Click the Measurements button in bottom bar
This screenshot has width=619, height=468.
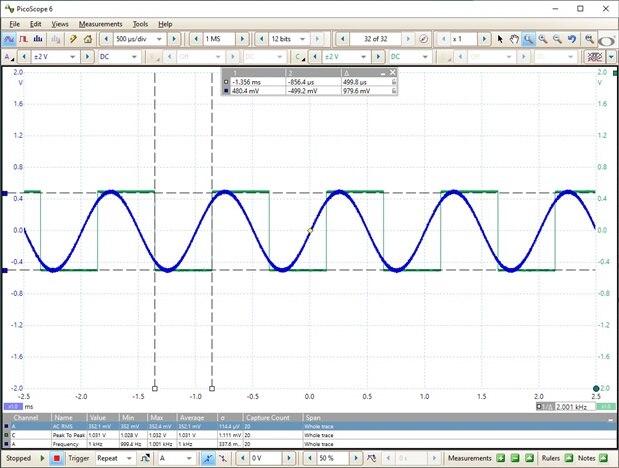(469, 458)
